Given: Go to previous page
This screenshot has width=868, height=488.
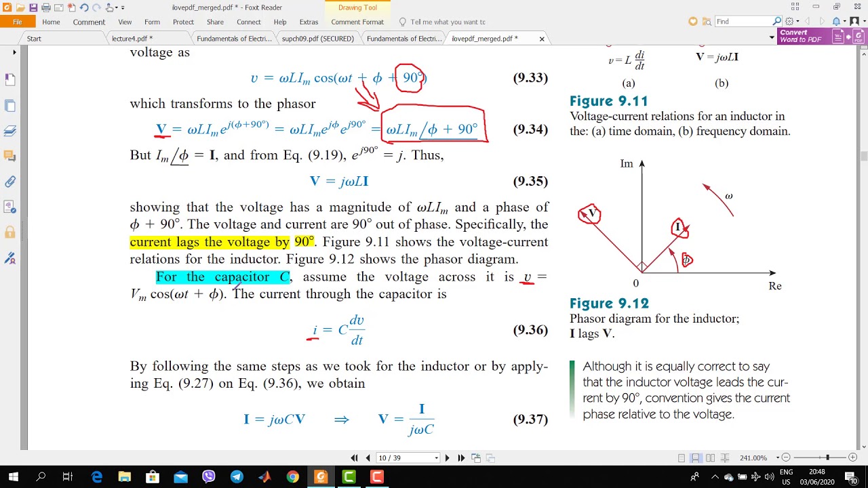Looking at the screenshot, I should click(x=368, y=458).
